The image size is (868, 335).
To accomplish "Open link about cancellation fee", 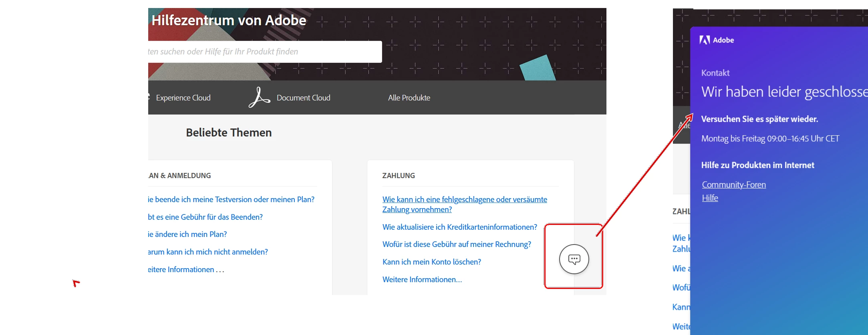I will [205, 217].
